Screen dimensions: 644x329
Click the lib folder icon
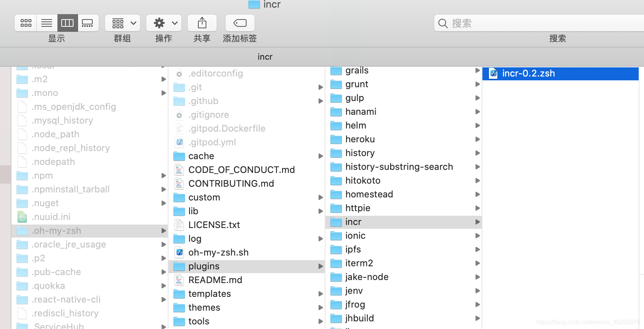179,211
